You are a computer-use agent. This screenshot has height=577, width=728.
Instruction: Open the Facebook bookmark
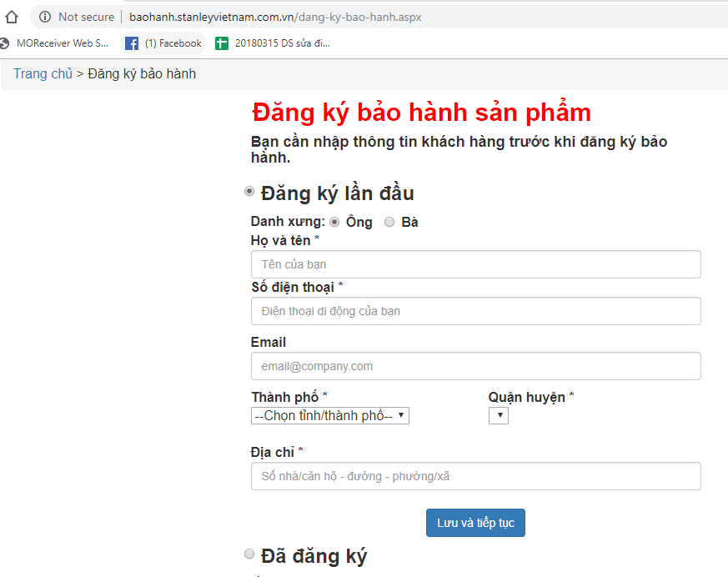click(x=163, y=43)
